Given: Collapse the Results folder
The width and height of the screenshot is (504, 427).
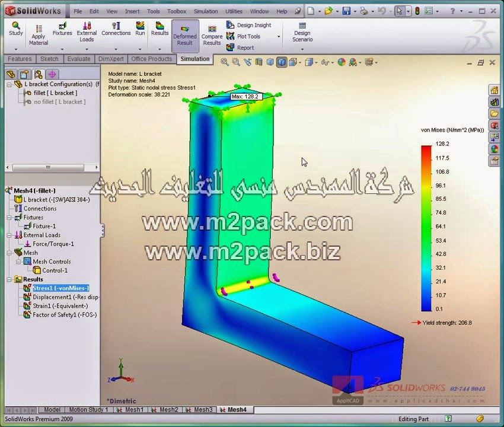Looking at the screenshot, I should coord(9,280).
